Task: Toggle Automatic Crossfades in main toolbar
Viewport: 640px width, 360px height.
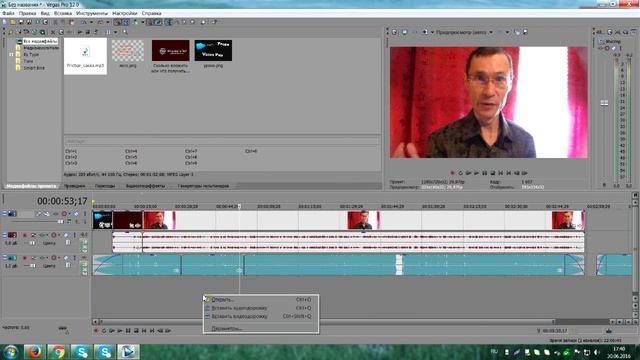Action: pos(125,22)
